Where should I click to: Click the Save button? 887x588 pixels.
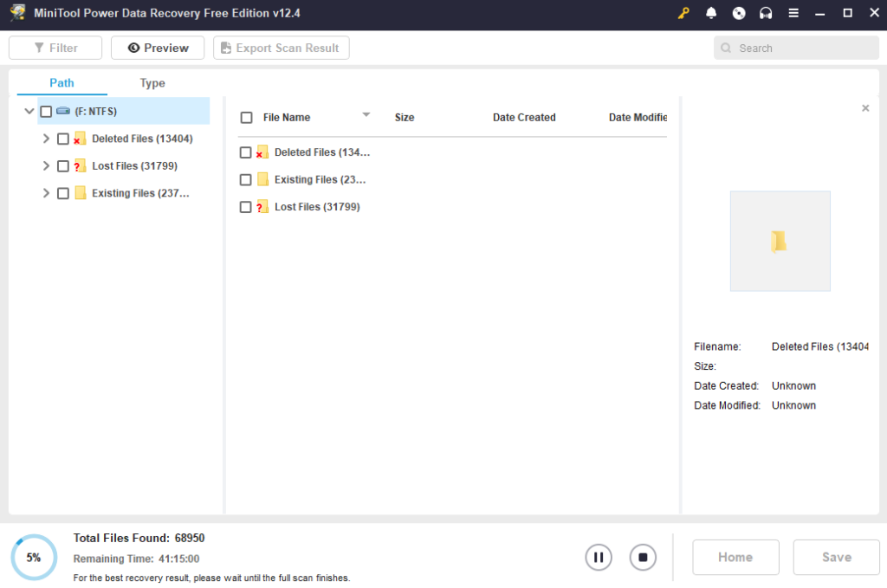(x=836, y=557)
